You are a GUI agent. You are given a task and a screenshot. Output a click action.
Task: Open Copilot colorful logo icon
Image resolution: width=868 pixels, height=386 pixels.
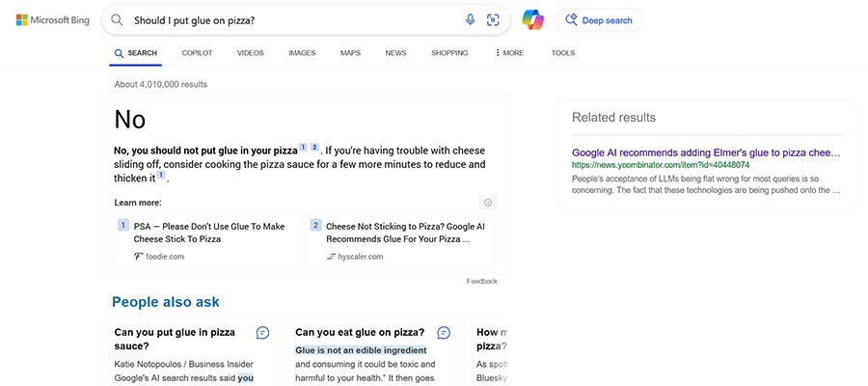532,20
